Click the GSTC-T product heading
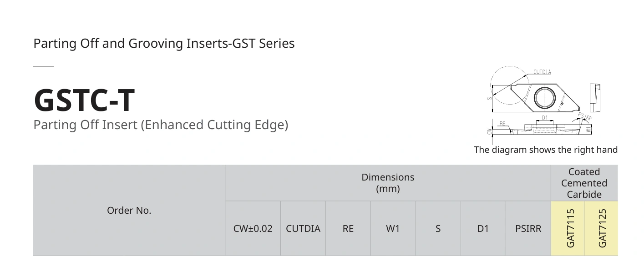Image resolution: width=644 pixels, height=256 pixels. [x=84, y=100]
